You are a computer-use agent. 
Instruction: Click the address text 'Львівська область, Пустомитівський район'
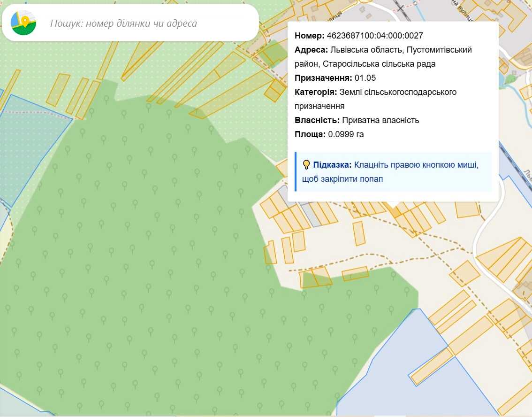click(x=383, y=57)
